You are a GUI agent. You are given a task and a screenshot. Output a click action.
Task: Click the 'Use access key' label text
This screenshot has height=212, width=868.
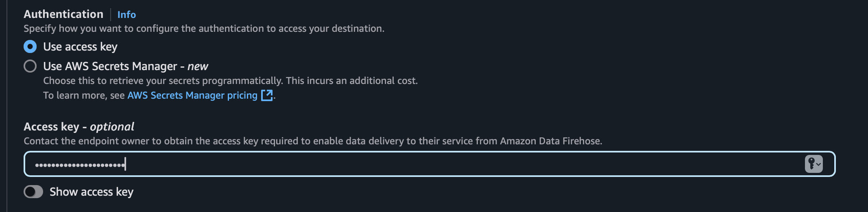(80, 47)
